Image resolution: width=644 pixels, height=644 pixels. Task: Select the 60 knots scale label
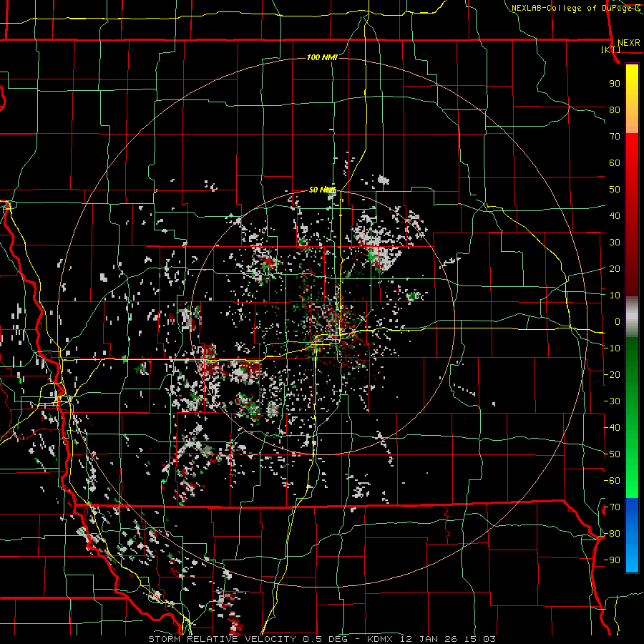tap(615, 163)
